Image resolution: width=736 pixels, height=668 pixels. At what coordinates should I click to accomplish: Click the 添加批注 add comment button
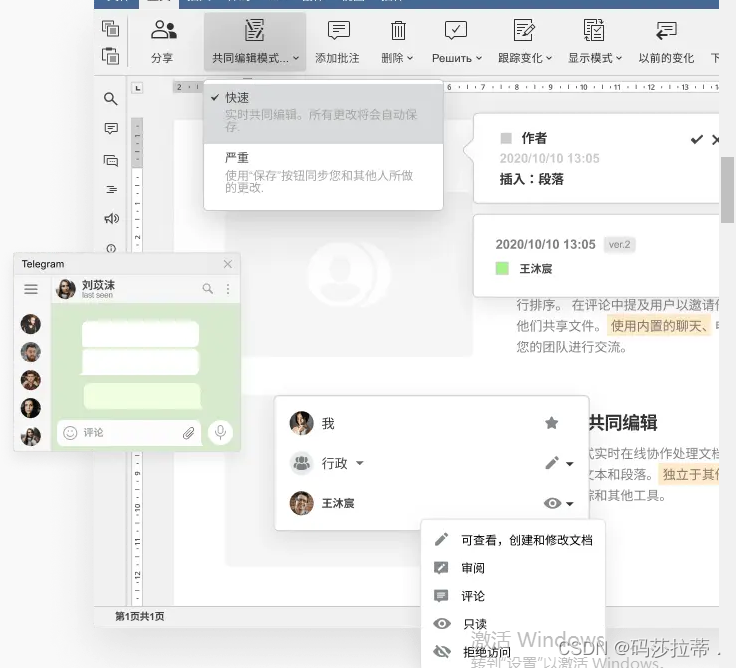coord(337,42)
